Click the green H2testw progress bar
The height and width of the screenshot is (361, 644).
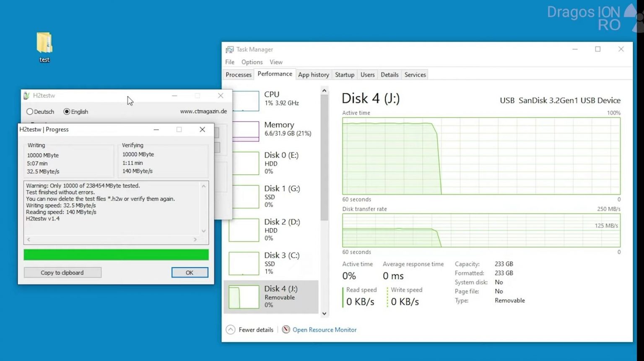click(x=116, y=255)
